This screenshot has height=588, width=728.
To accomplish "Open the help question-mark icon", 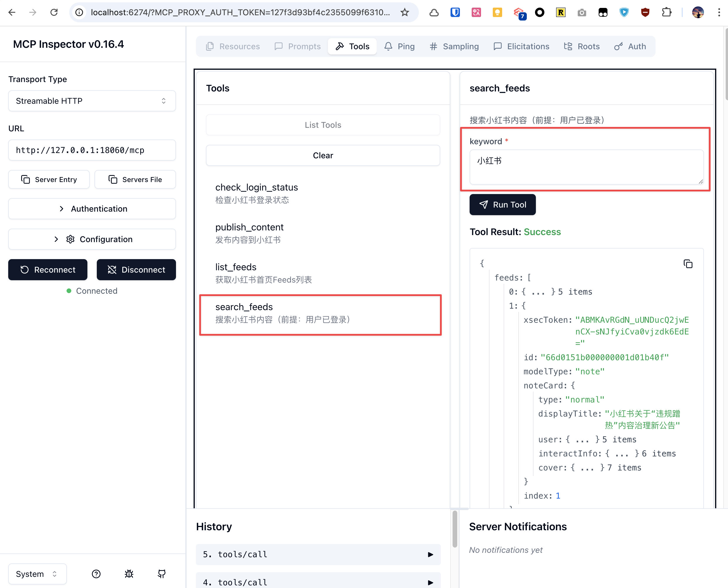I will click(x=96, y=574).
